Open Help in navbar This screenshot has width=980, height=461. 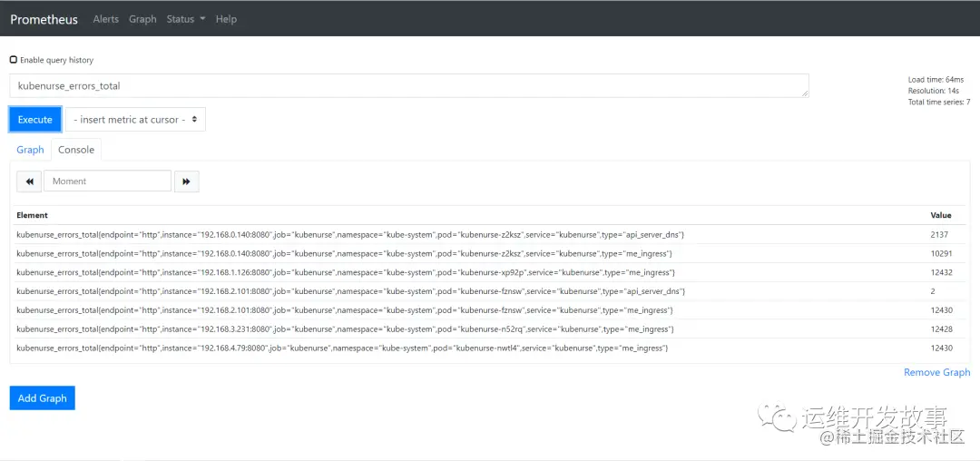(226, 19)
